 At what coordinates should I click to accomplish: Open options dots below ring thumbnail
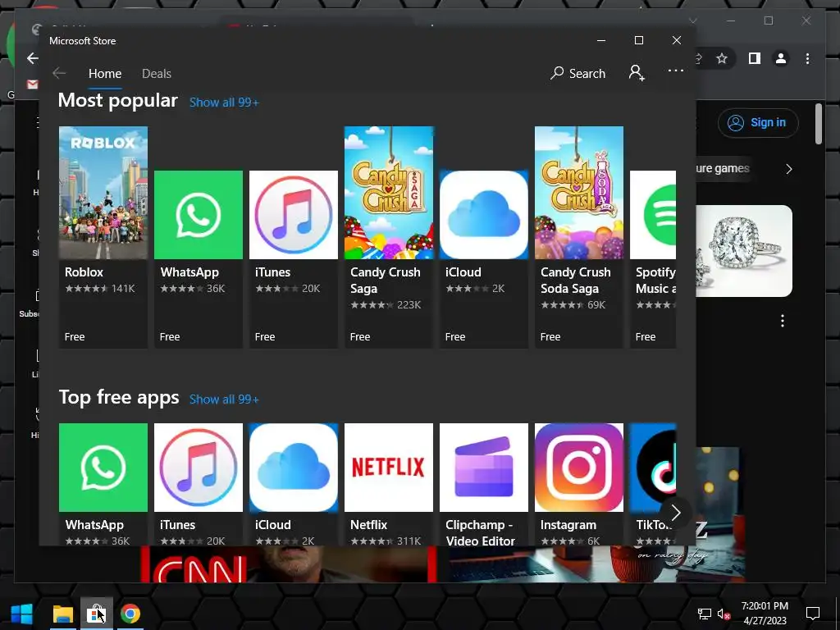coord(783,321)
